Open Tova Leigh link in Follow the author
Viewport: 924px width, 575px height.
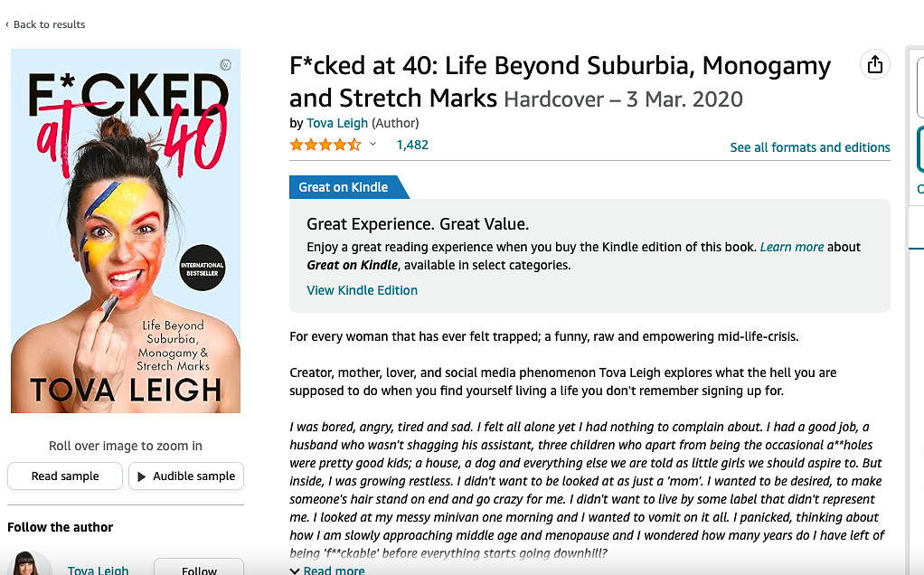point(98,570)
